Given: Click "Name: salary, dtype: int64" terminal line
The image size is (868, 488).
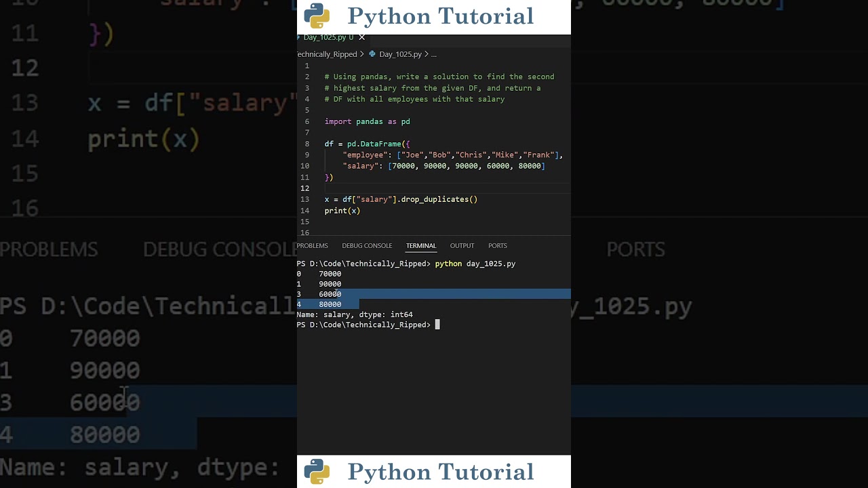Looking at the screenshot, I should (354, 314).
